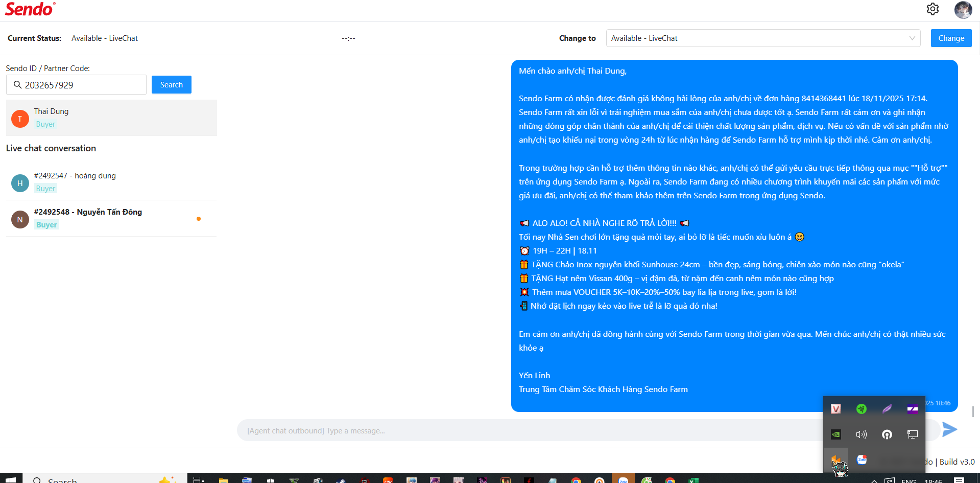The width and height of the screenshot is (980, 483).
Task: Click 'Live chat conversation' heading
Action: click(x=51, y=148)
